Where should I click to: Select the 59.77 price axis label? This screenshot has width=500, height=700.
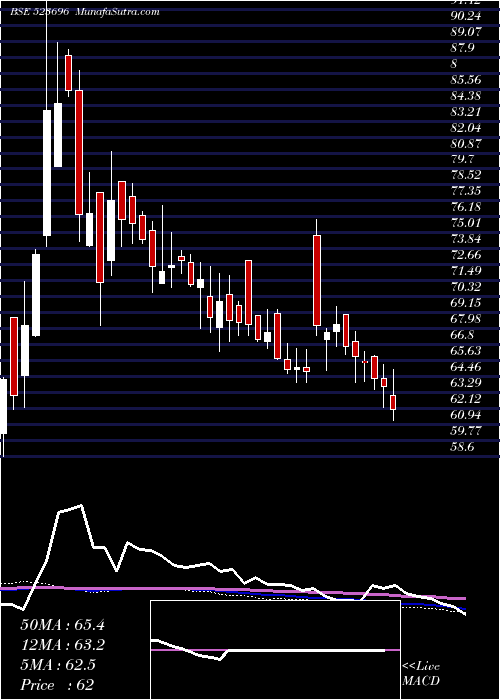(466, 431)
